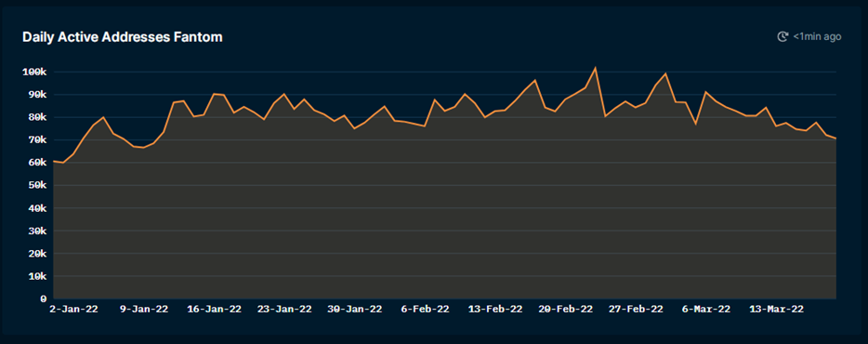This screenshot has height=344, width=868.
Task: Click the 6-Feb-22 date label
Action: click(x=425, y=309)
